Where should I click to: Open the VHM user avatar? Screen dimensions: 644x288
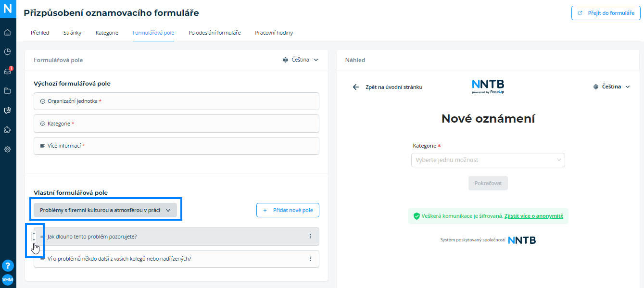(x=7, y=280)
